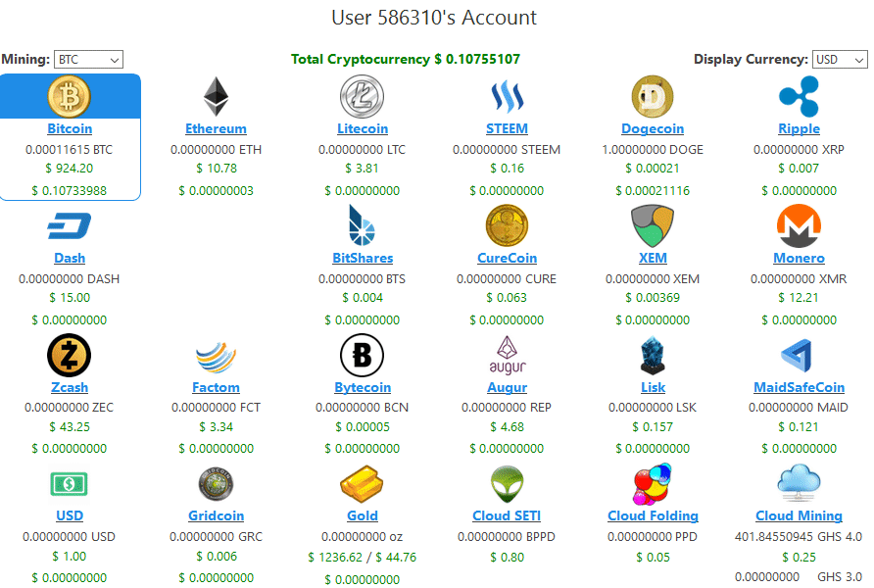Image resolution: width=874 pixels, height=588 pixels.
Task: Select the Gridcoin link
Action: click(x=216, y=515)
